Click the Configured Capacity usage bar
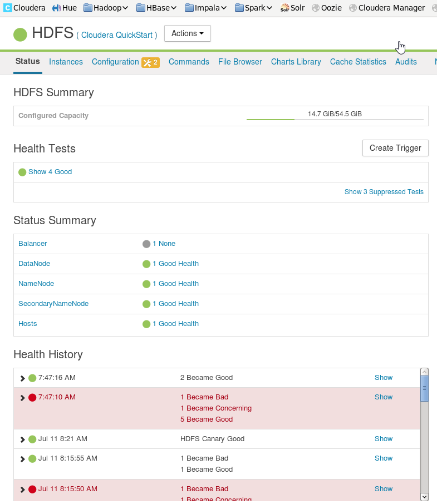The width and height of the screenshot is (437, 504). tap(335, 119)
